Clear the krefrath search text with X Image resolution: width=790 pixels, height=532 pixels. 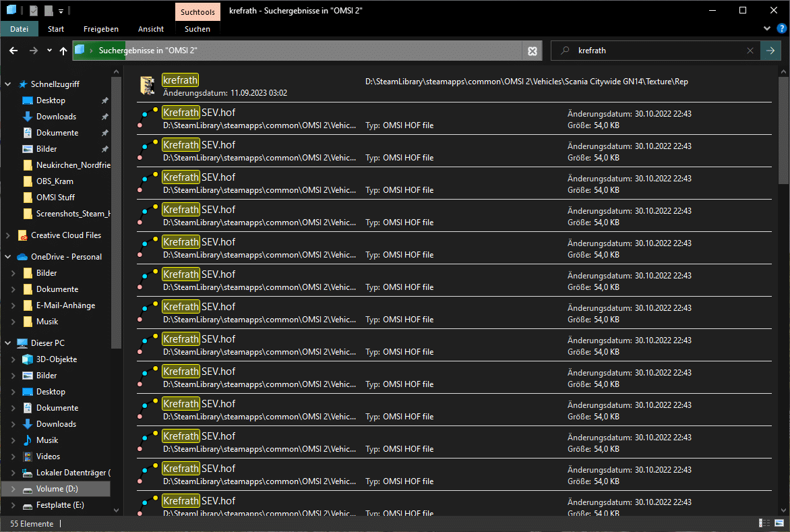click(x=750, y=51)
